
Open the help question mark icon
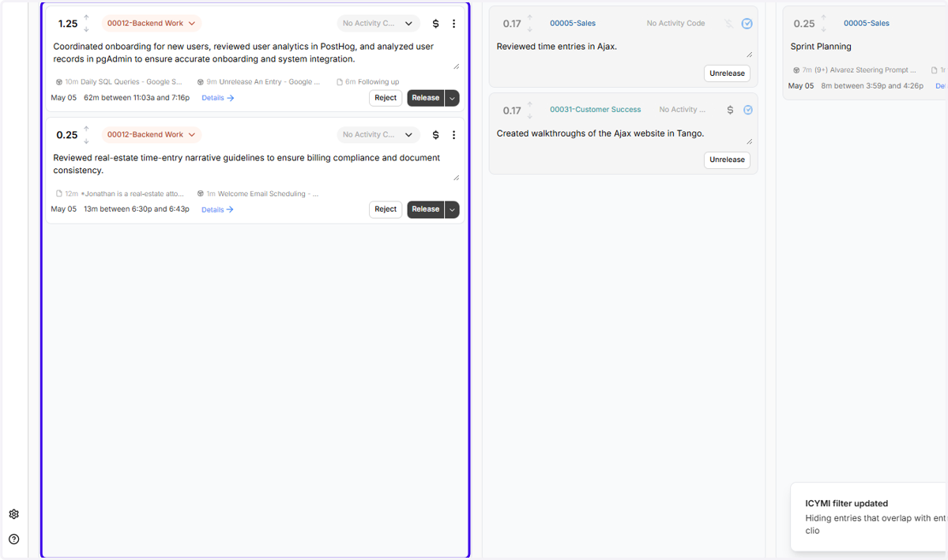point(13,539)
